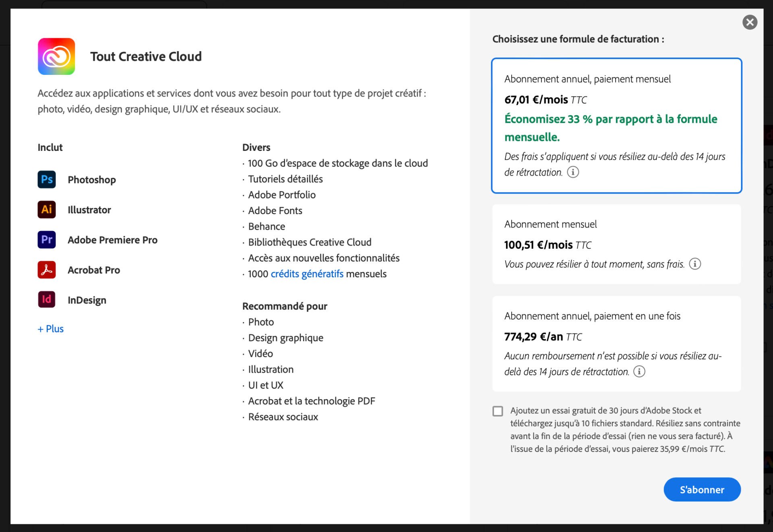
Task: Click the 'Adobe Portfolio' item
Action: pyautogui.click(x=282, y=195)
